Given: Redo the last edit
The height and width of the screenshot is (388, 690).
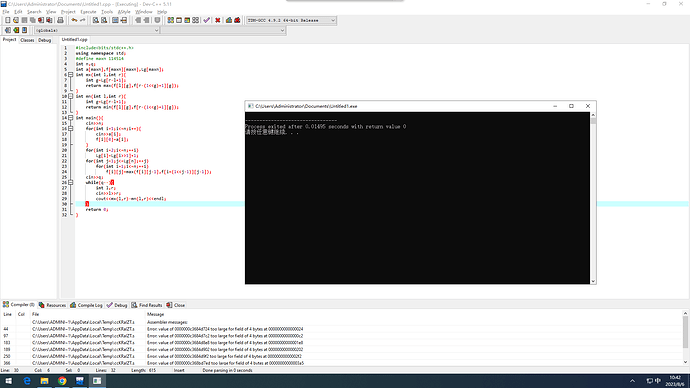Looking at the screenshot, I should [x=82, y=20].
